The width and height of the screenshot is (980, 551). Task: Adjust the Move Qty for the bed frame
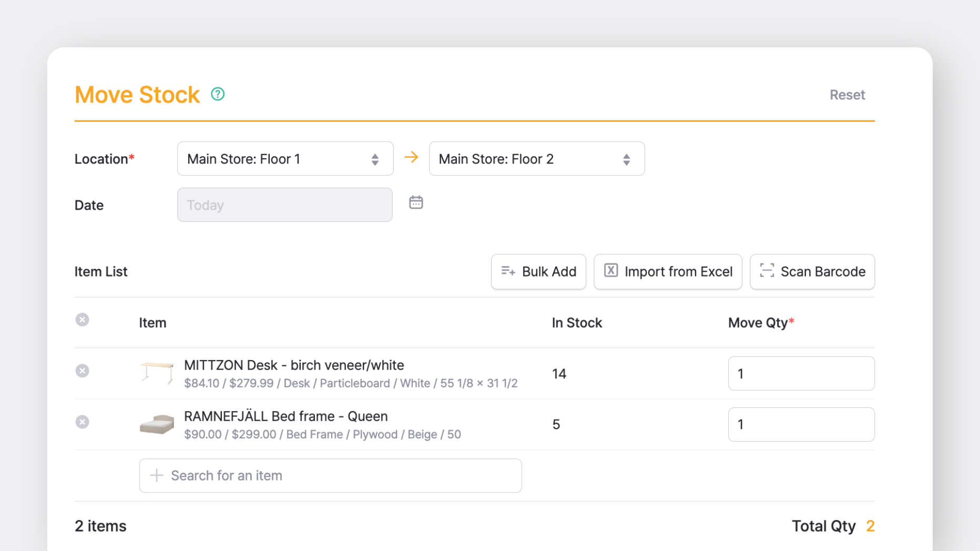[801, 424]
